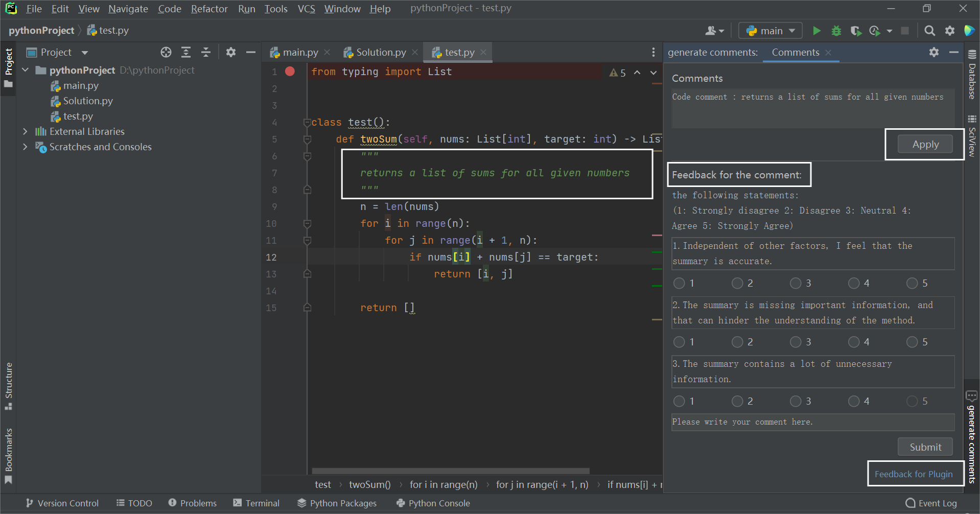Click the profiler run icon
The width and height of the screenshot is (980, 514).
pos(875,31)
